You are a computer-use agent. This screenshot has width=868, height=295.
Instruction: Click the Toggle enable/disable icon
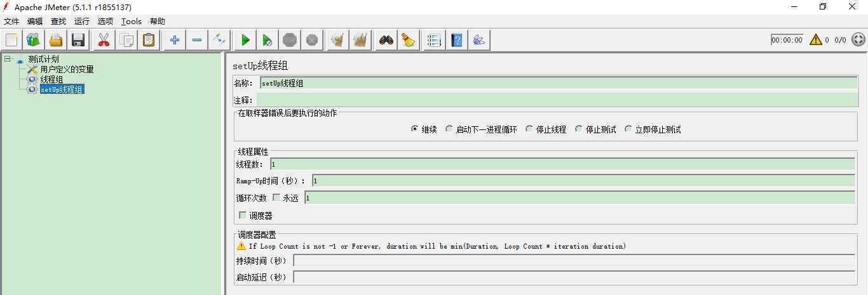[219, 40]
